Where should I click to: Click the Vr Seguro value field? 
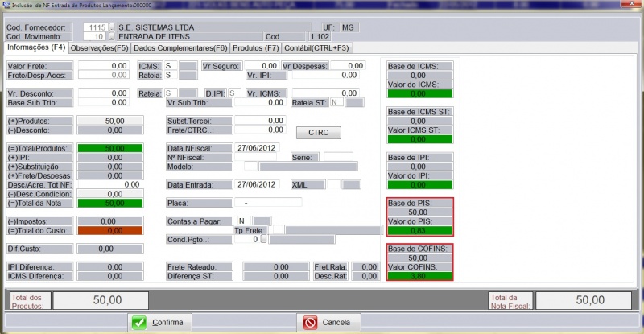258,65
